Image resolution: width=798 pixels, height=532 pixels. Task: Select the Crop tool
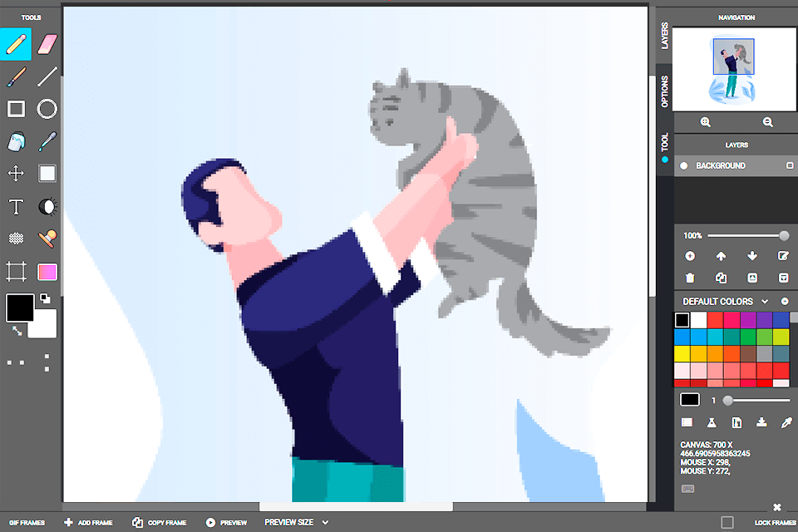(16, 271)
